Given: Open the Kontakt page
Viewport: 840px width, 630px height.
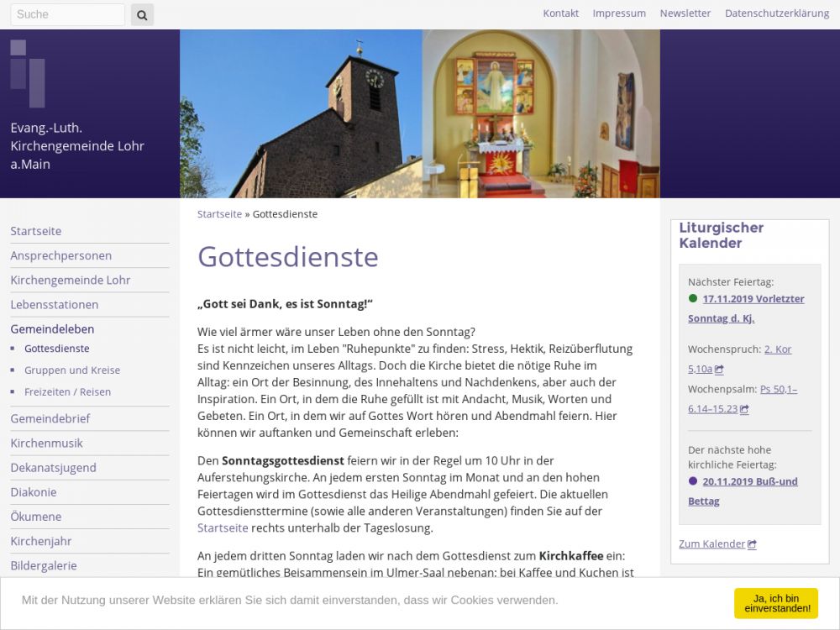Looking at the screenshot, I should pos(560,13).
